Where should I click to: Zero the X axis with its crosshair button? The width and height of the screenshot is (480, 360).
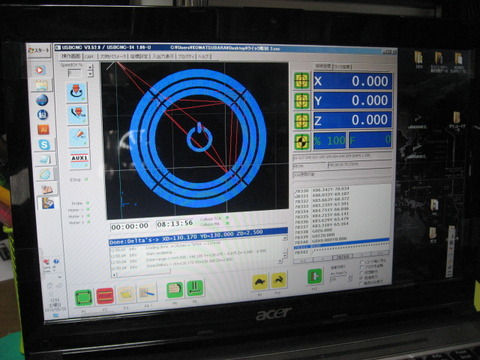pyautogui.click(x=302, y=81)
